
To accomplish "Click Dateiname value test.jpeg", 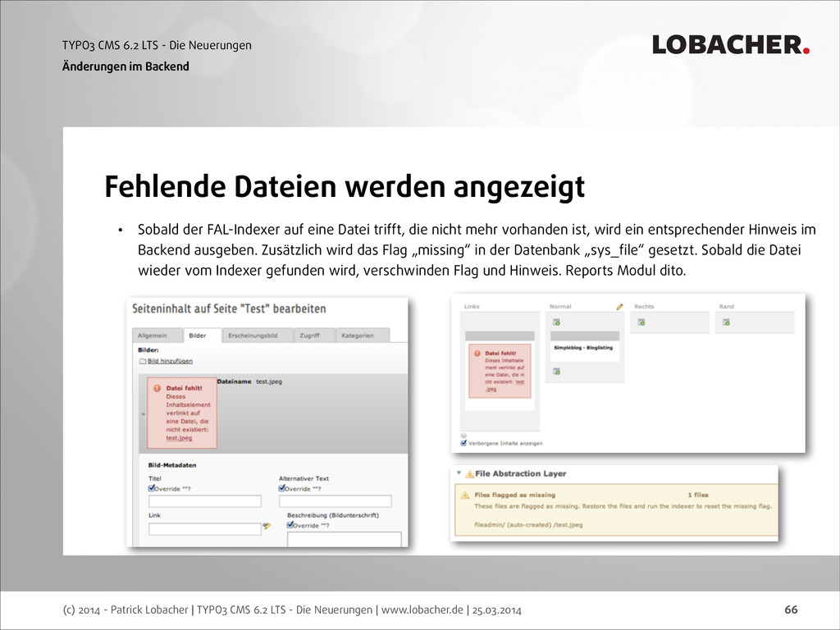I will point(268,381).
